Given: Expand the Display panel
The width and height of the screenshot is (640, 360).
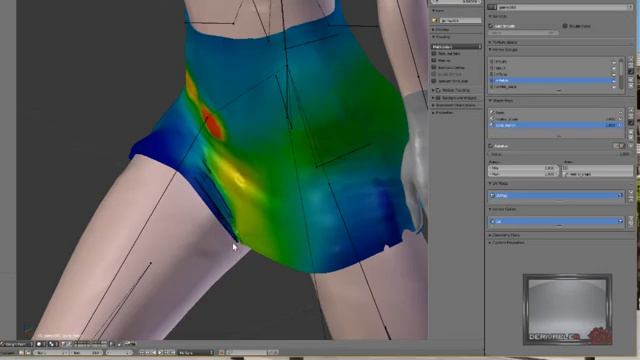Looking at the screenshot, I should [x=433, y=30].
